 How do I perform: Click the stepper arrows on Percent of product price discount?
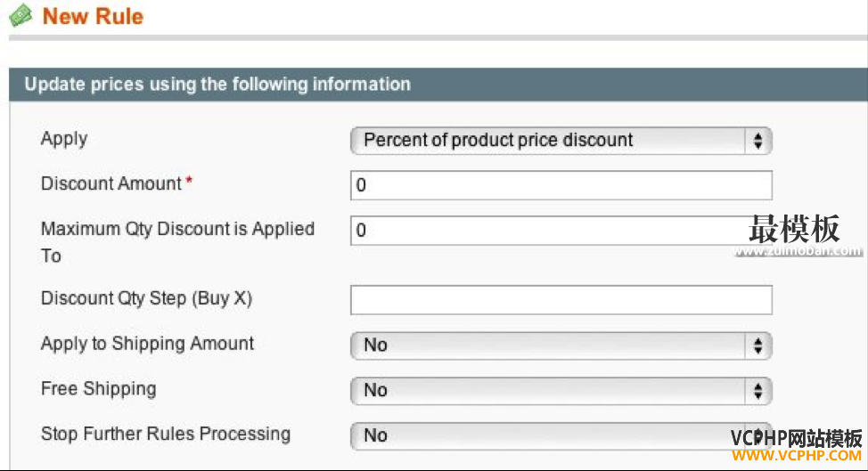pos(757,141)
